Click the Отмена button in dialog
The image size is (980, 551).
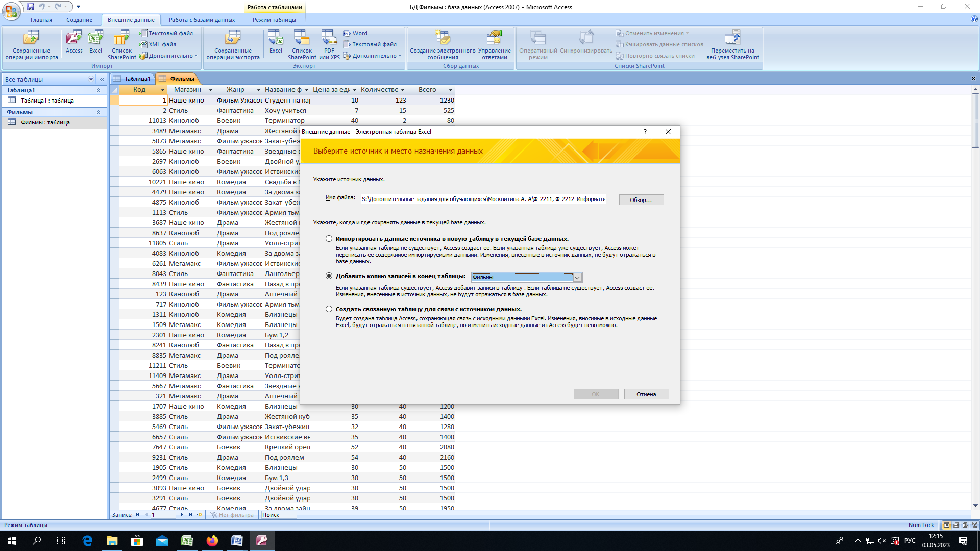point(646,394)
